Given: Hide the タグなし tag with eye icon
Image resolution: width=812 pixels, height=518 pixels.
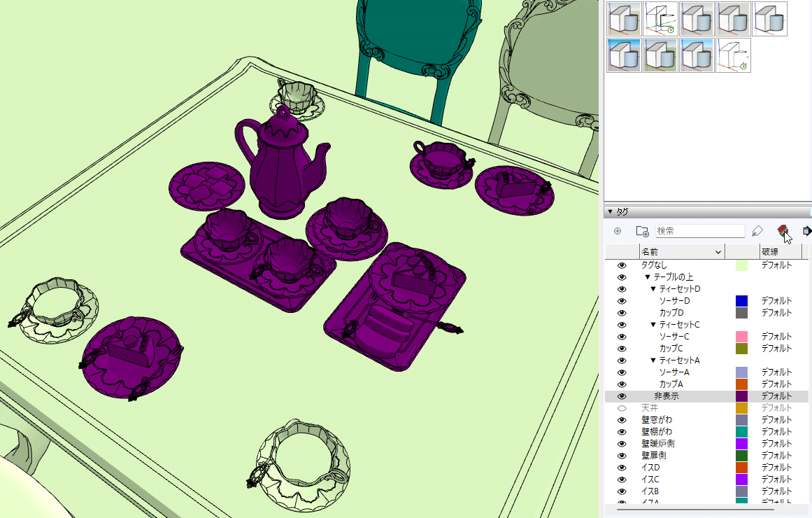Looking at the screenshot, I should 622,265.
